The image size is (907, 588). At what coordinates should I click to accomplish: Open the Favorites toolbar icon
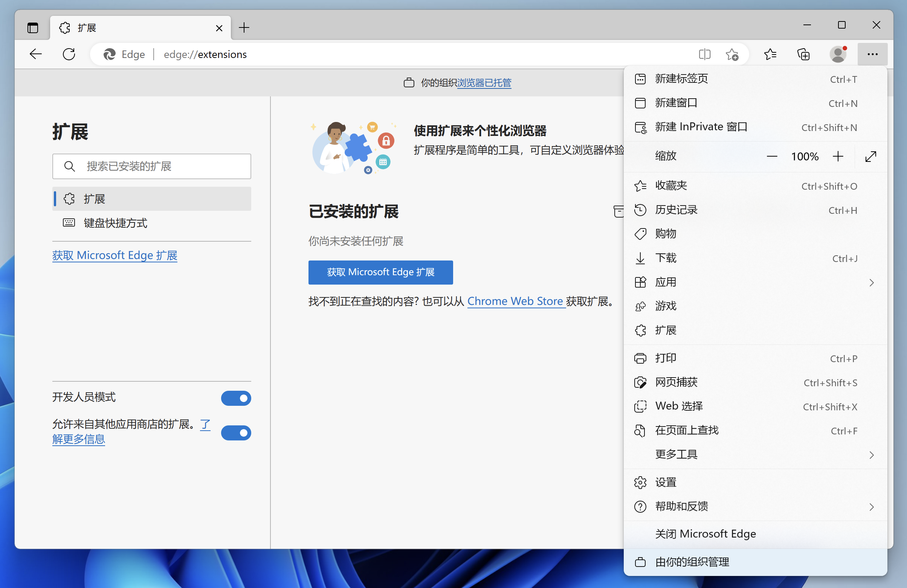[770, 55]
